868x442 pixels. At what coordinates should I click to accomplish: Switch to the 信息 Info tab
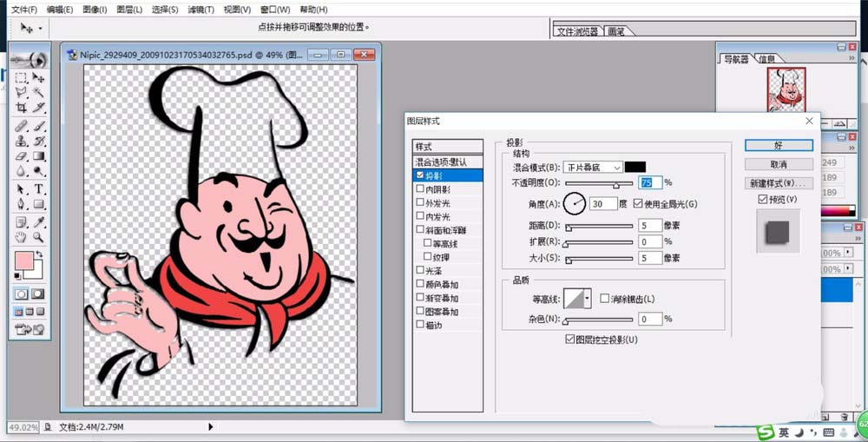click(767, 59)
